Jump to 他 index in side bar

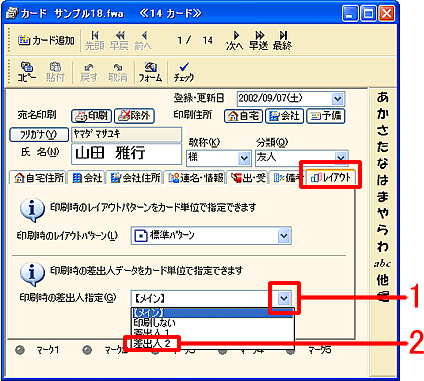(383, 280)
